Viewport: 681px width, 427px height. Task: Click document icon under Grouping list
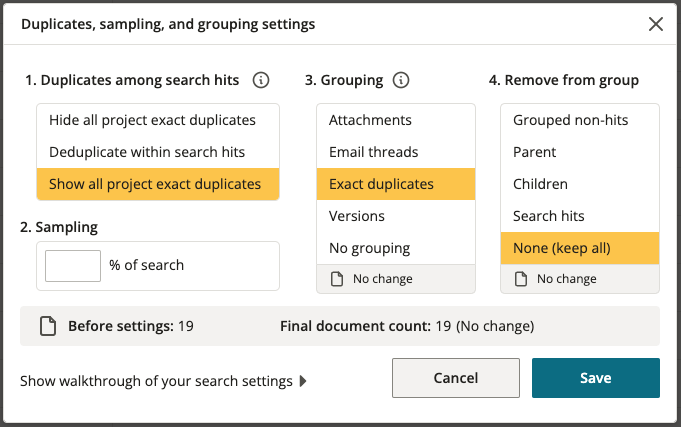click(337, 279)
